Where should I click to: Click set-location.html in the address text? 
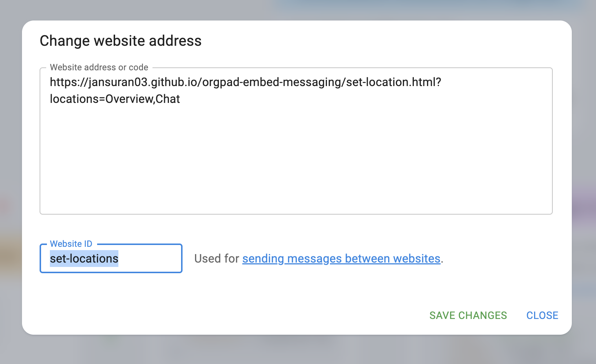click(x=391, y=82)
